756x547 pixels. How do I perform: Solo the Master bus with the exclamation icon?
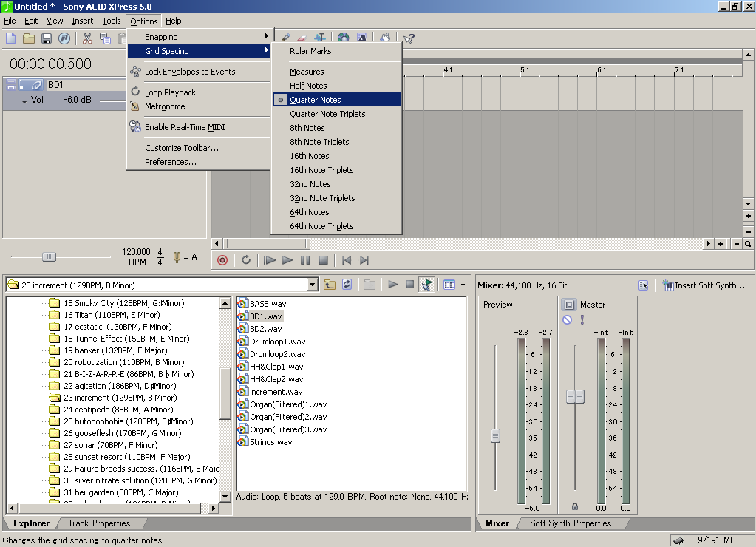(x=582, y=319)
